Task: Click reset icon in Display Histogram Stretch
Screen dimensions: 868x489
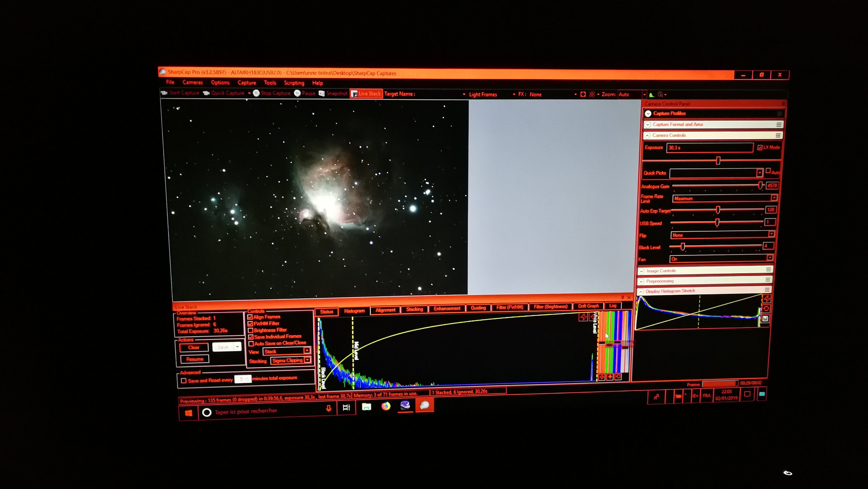Action: [766, 309]
